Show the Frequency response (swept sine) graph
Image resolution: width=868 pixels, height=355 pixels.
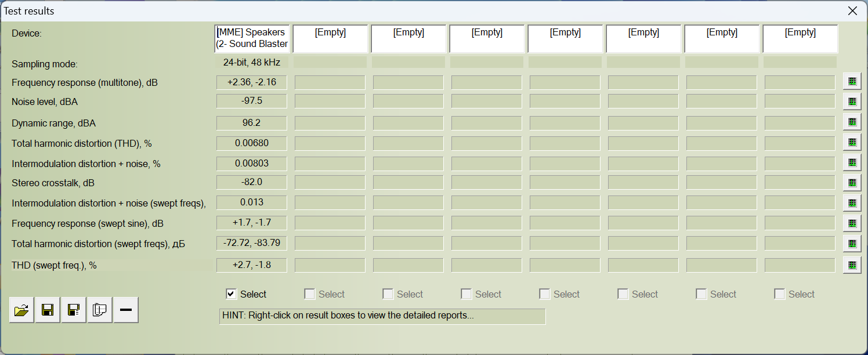coord(852,223)
